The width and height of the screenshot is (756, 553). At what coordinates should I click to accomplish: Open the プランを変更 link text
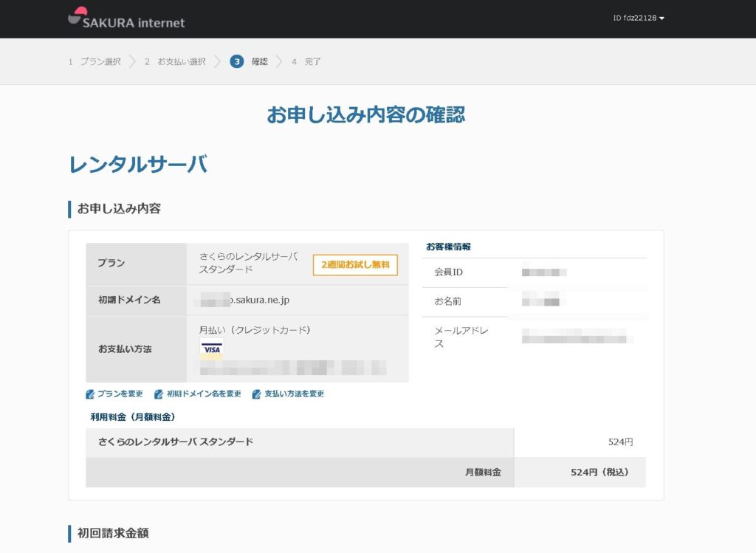pyautogui.click(x=120, y=394)
